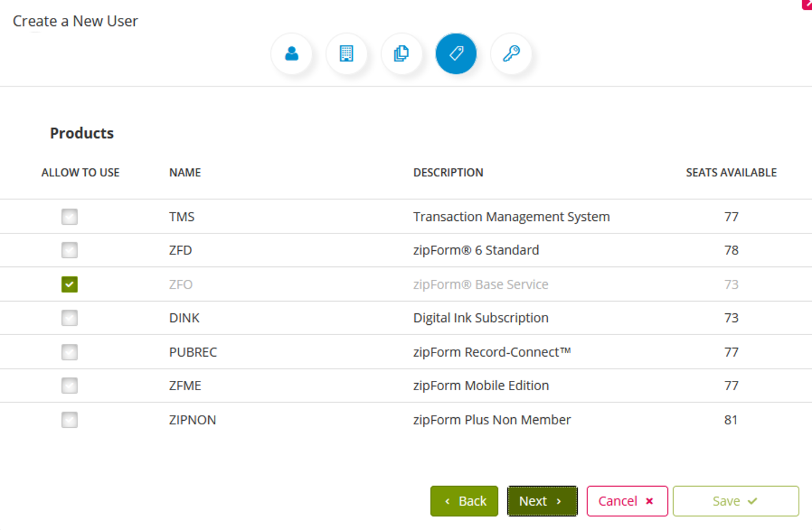This screenshot has height=530, width=812.
Task: Check the PUBREC Record-Connect checkbox
Action: coord(69,351)
